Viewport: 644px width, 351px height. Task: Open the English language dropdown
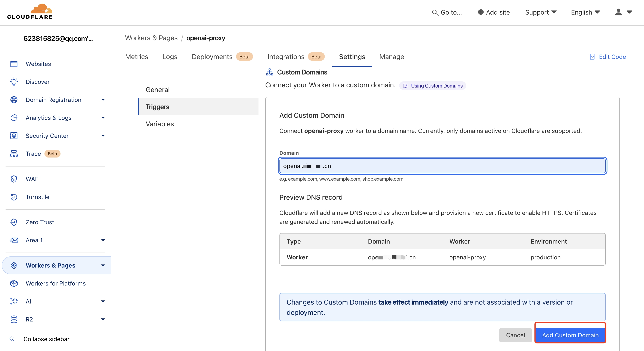(585, 12)
